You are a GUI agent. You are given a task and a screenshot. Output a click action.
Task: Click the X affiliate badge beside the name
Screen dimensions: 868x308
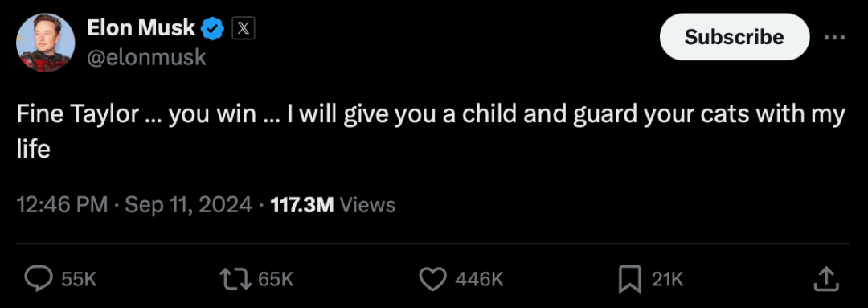pyautogui.click(x=243, y=27)
